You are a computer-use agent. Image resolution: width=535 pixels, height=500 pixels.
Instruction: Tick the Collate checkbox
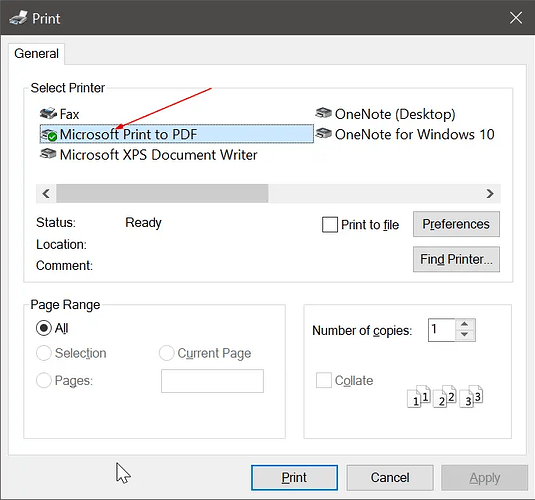click(324, 380)
